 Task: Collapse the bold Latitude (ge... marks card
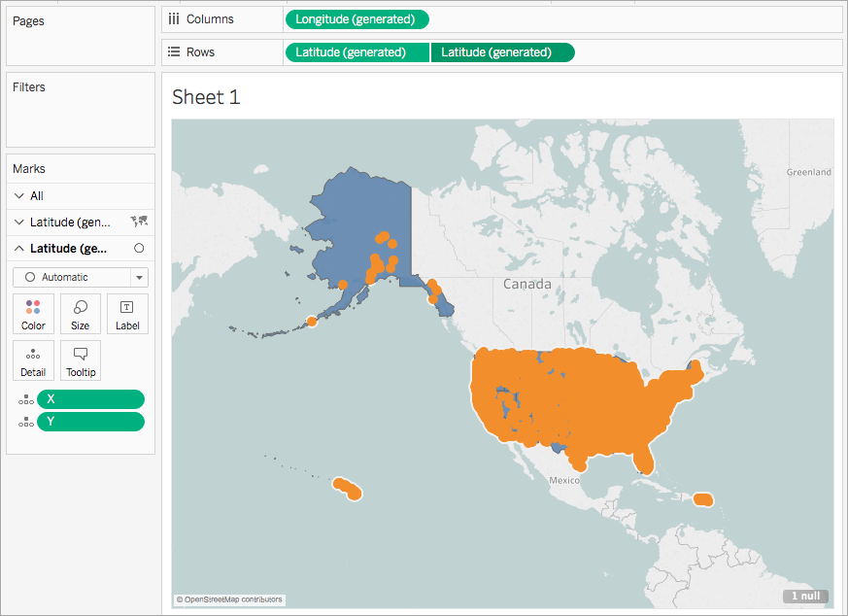coord(18,248)
